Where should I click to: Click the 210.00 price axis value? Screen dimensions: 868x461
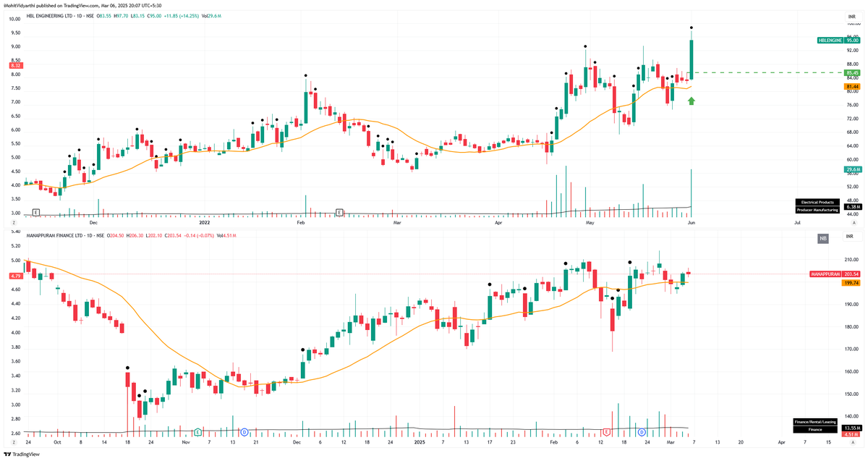(x=851, y=261)
